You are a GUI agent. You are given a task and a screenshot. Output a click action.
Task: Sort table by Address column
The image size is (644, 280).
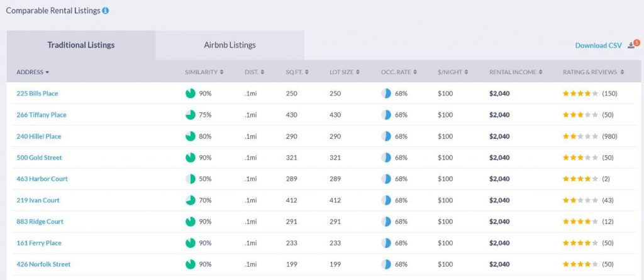[x=33, y=72]
